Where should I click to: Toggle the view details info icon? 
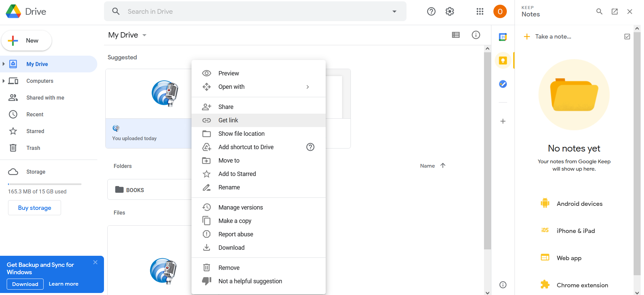[476, 35]
